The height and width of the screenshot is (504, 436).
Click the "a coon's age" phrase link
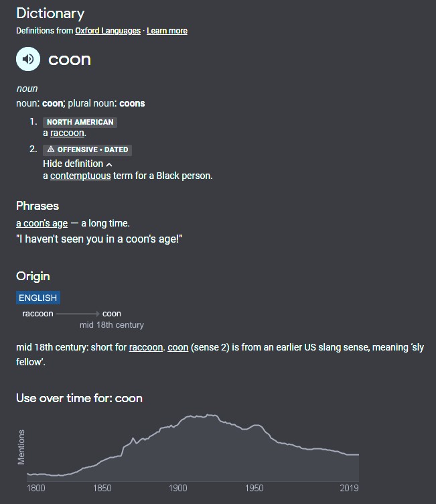[42, 223]
